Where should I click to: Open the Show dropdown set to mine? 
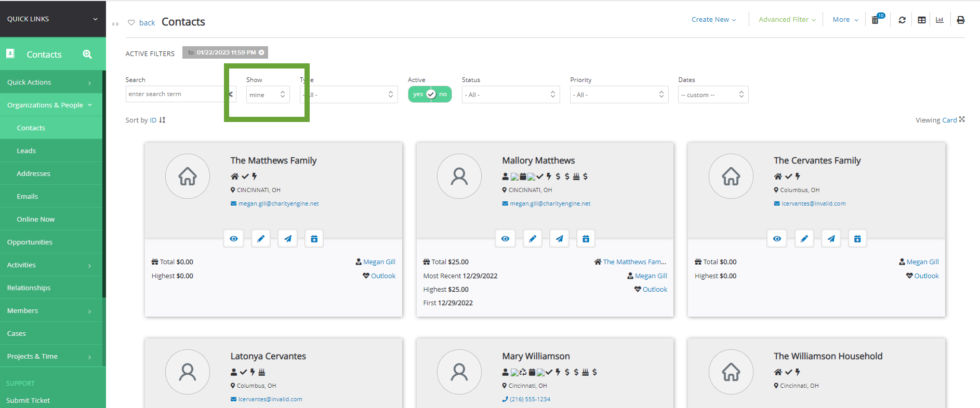268,94
